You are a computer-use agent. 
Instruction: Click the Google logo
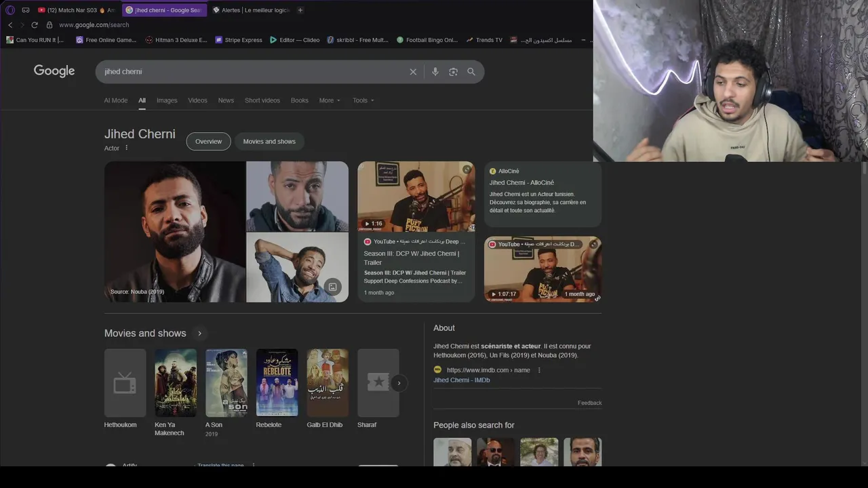tap(54, 71)
